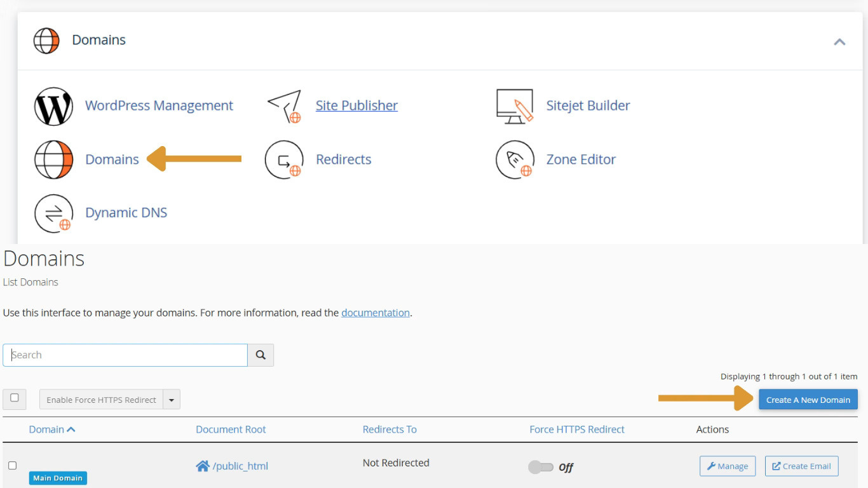Open WordPress Management link
This screenshot has width=868, height=488.
[x=159, y=105]
